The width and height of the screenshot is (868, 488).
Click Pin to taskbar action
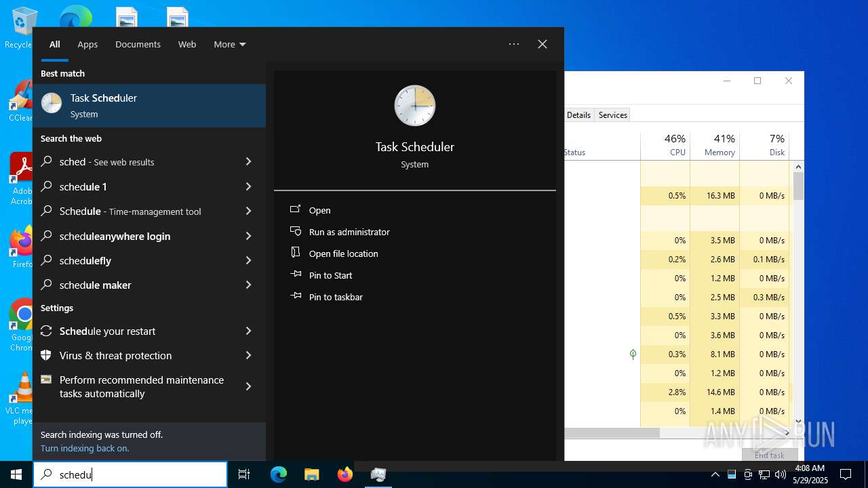click(x=336, y=297)
